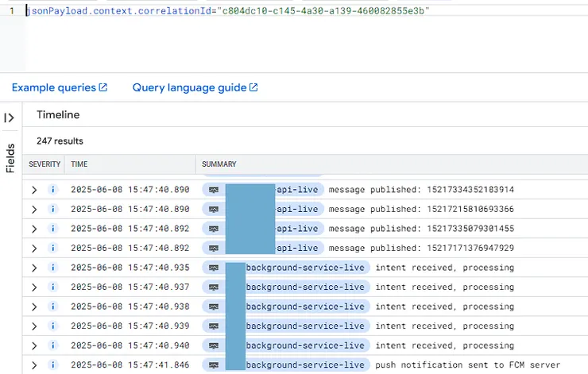Click resource icon in 15:47:40.939 row
The width and height of the screenshot is (588, 374).
tap(214, 326)
